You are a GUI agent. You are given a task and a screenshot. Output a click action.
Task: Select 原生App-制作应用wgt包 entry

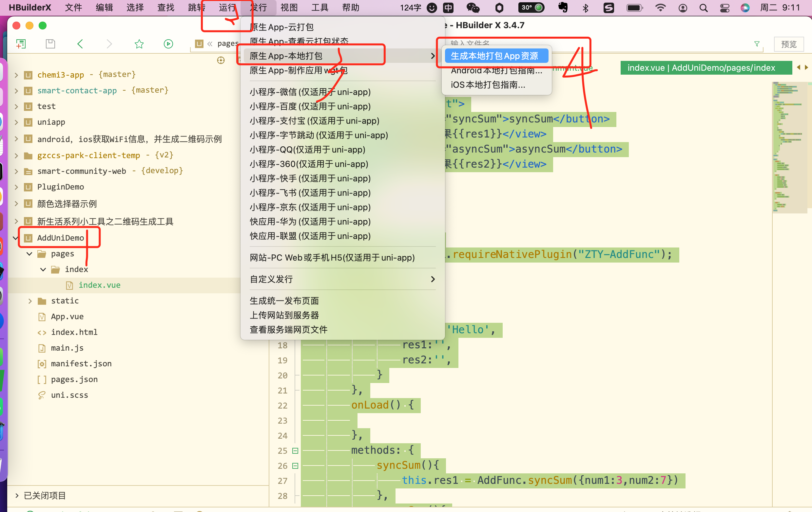coord(342,70)
